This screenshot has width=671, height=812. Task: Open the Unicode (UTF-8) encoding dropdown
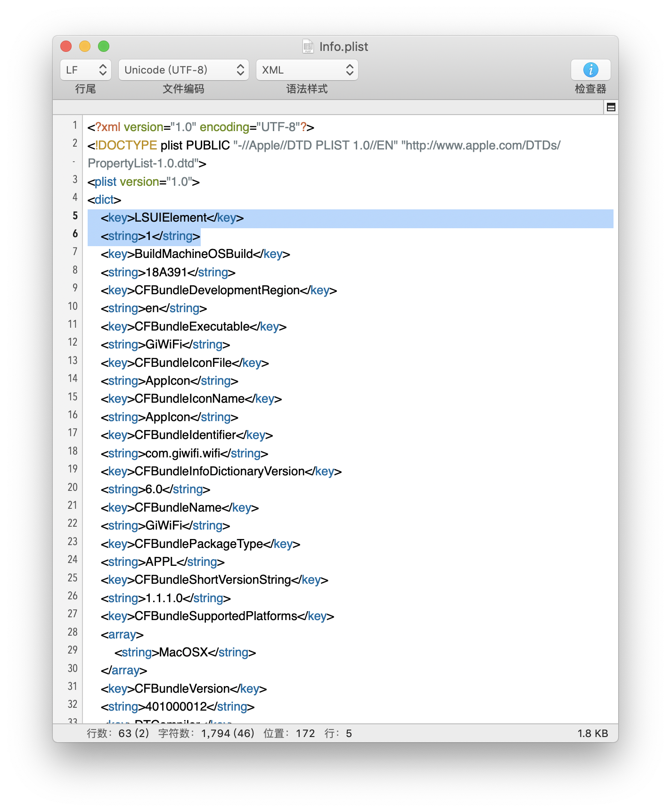pyautogui.click(x=183, y=70)
